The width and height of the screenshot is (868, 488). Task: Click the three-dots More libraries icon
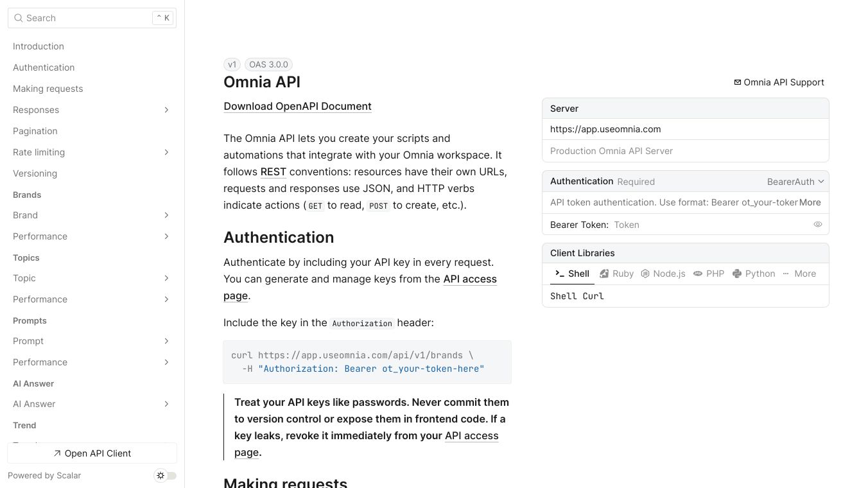[x=786, y=274]
